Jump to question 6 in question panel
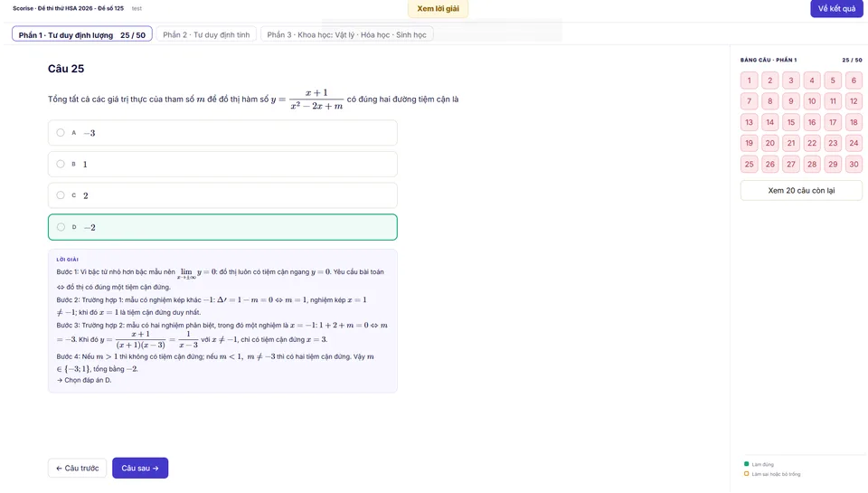The height and width of the screenshot is (493, 868). (x=854, y=81)
